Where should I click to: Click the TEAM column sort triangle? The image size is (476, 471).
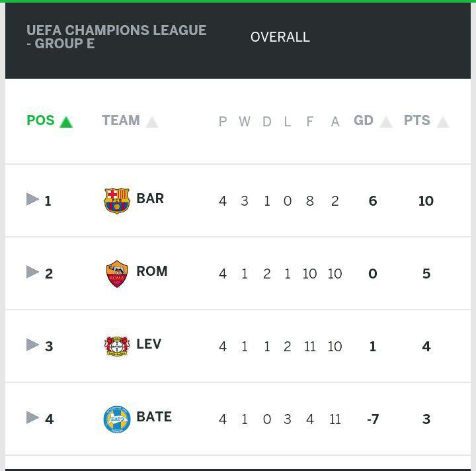[152, 122]
